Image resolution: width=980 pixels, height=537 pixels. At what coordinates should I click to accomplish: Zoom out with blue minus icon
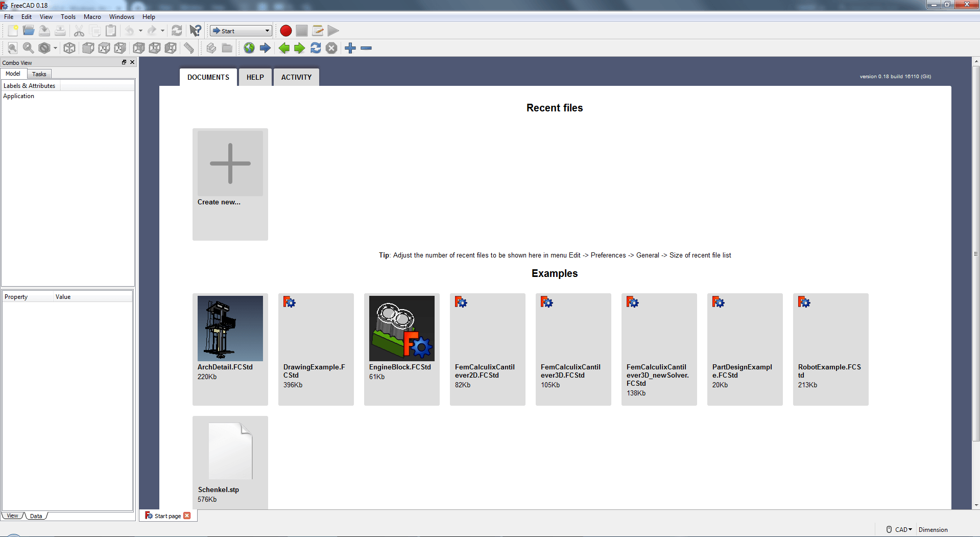[x=366, y=48]
